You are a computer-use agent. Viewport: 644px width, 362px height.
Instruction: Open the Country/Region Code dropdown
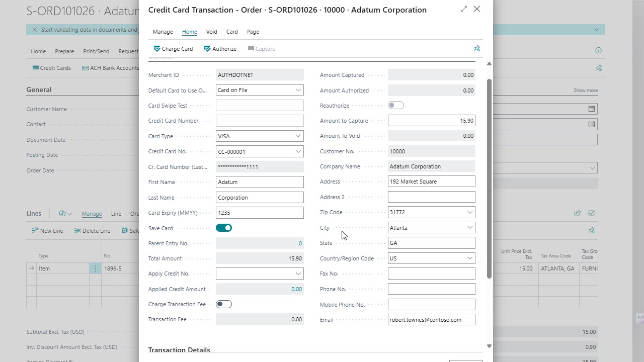pyautogui.click(x=469, y=258)
